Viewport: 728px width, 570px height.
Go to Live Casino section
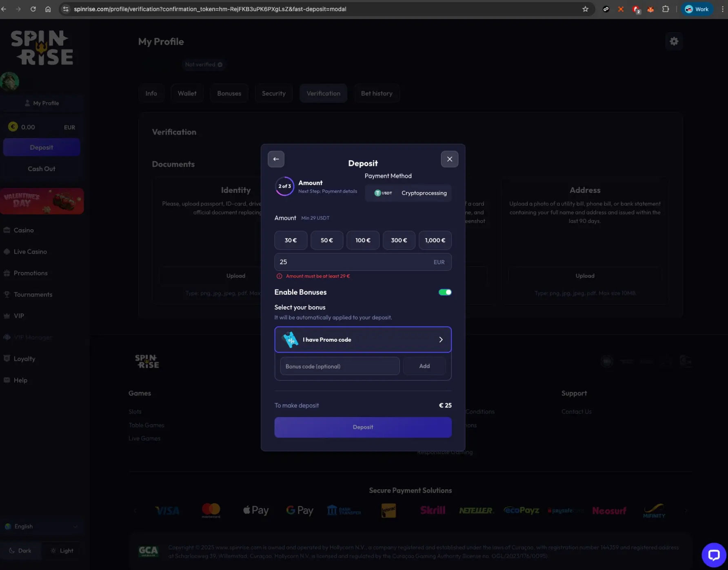pyautogui.click(x=30, y=252)
